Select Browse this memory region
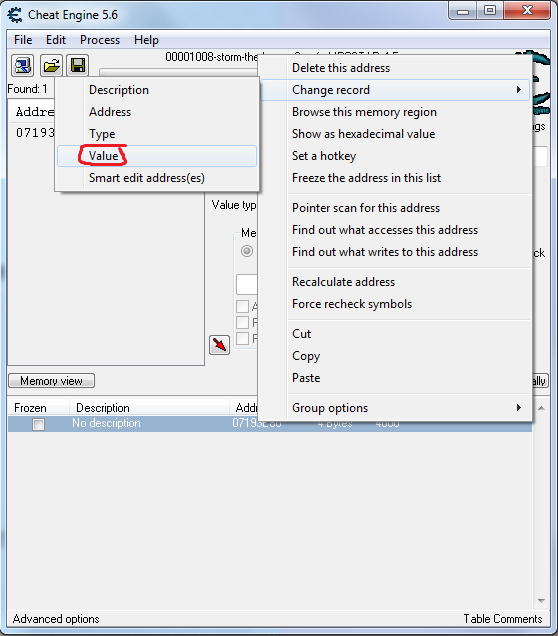This screenshot has width=558, height=636. click(x=395, y=112)
